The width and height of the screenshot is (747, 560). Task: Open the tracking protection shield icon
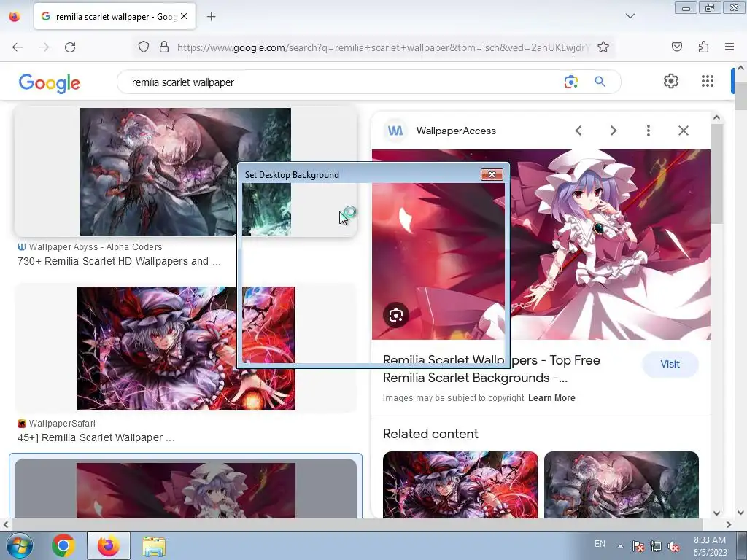144,47
